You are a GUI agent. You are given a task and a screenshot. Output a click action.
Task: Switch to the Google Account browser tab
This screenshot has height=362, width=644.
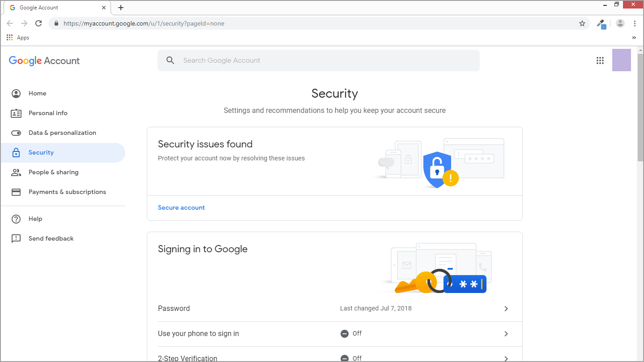(54, 7)
